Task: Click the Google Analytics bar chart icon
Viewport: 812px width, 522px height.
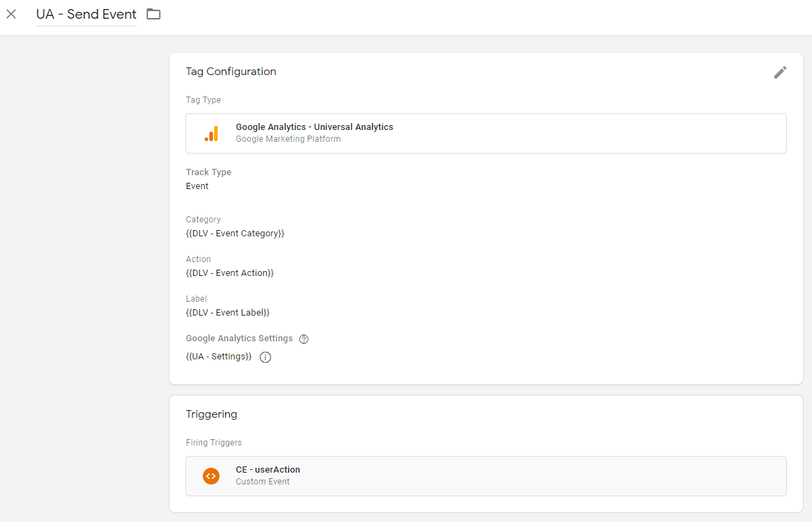Action: [x=211, y=133]
